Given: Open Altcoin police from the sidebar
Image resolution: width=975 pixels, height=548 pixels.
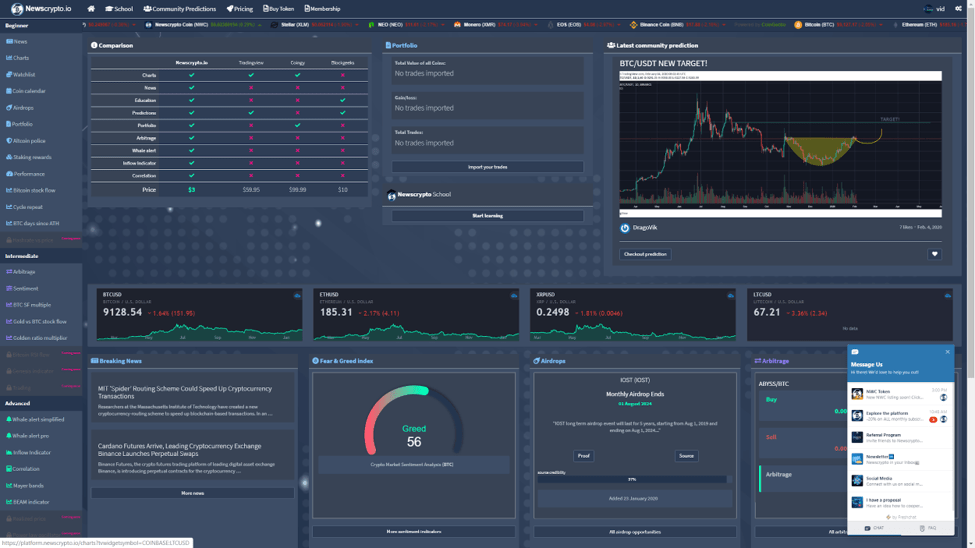Looking at the screenshot, I should (x=28, y=141).
